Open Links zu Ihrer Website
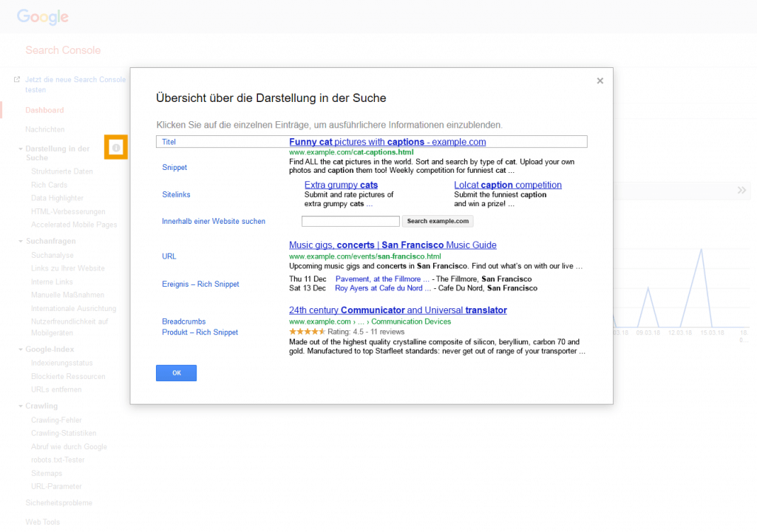This screenshot has height=532, width=757. (67, 268)
